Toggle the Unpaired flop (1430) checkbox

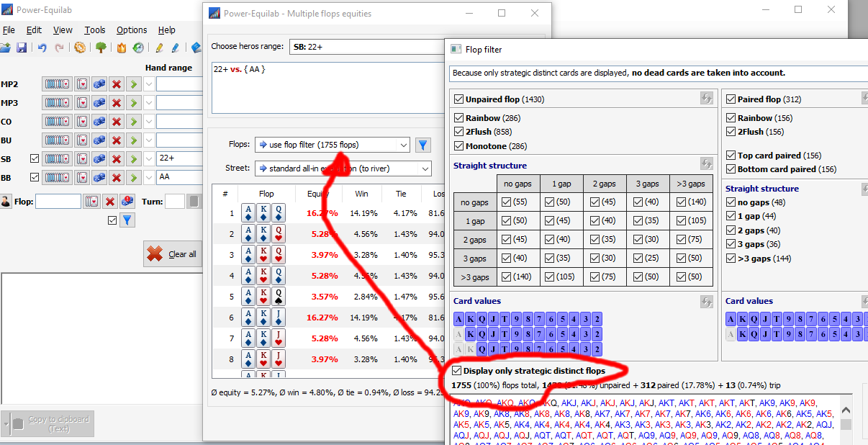coord(458,99)
